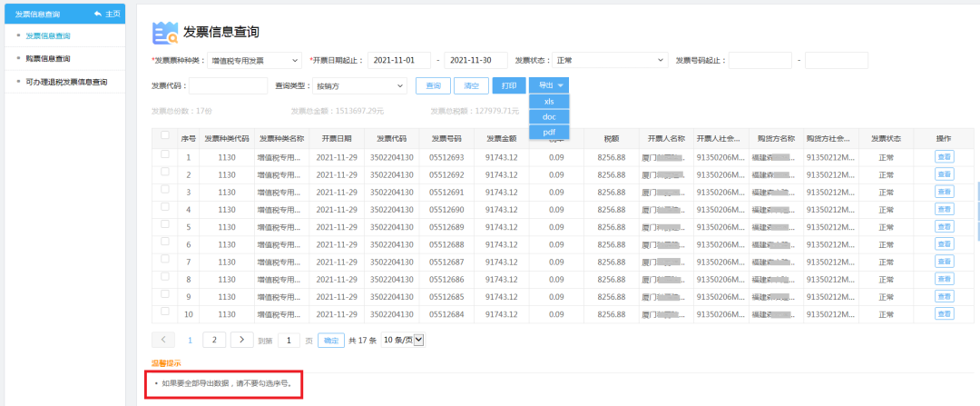Click the 主页 home arrow icon
Viewport: 980px width, 406px height.
[x=98, y=13]
